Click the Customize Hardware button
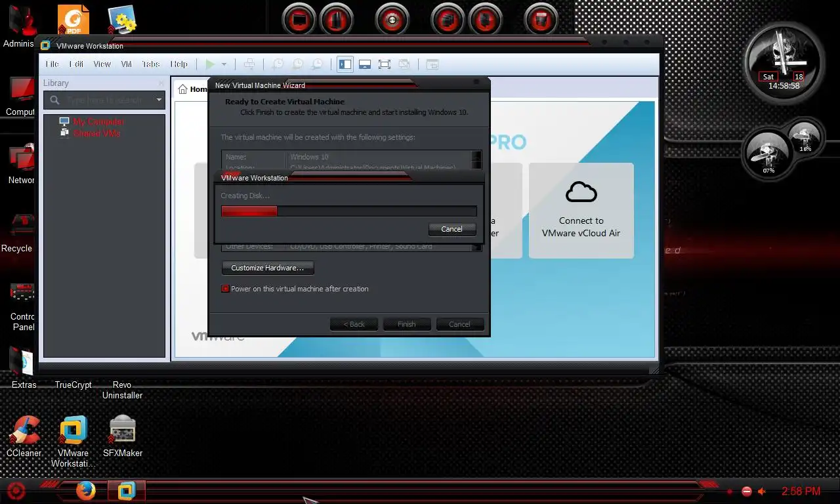The height and width of the screenshot is (504, 840). [x=268, y=268]
